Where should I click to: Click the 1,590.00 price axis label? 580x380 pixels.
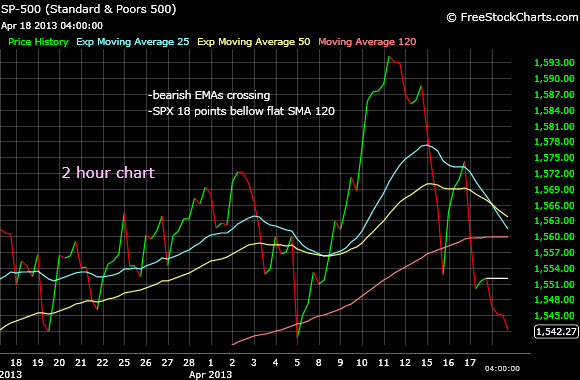click(554, 78)
